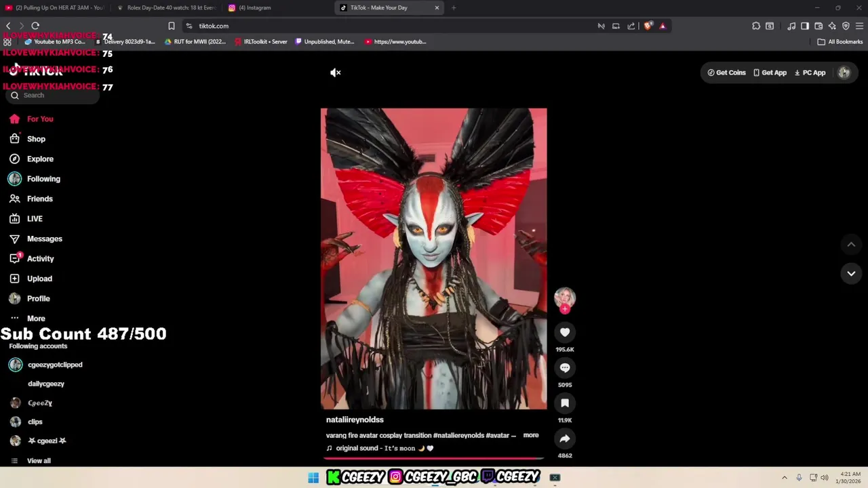Open the site settings icon beside URL
This screenshot has height=488, width=868.
(189, 26)
